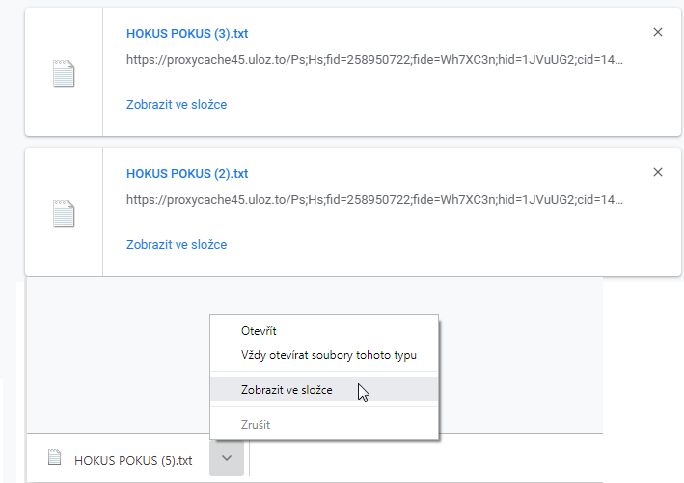684x483 pixels.
Task: Remove HOKUS POKUS (3).txt from the list
Action: [x=658, y=32]
